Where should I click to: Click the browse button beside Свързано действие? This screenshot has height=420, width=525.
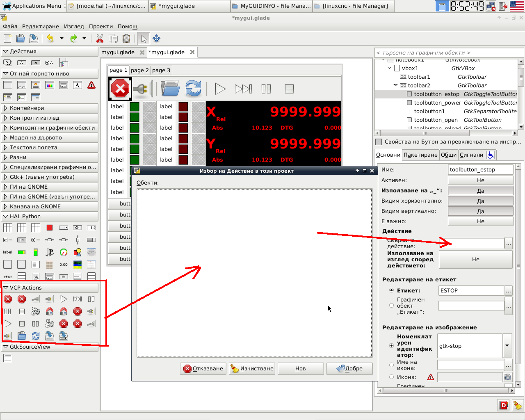509,243
